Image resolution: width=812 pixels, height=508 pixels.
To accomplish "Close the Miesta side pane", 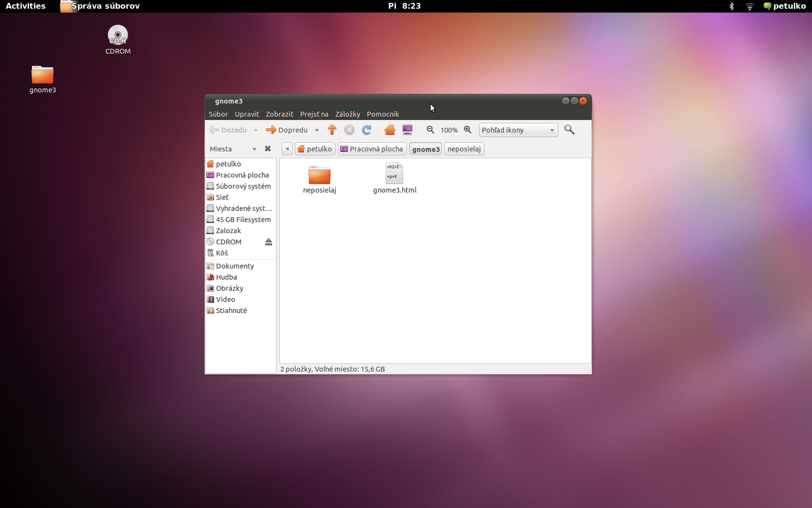I will pyautogui.click(x=268, y=149).
